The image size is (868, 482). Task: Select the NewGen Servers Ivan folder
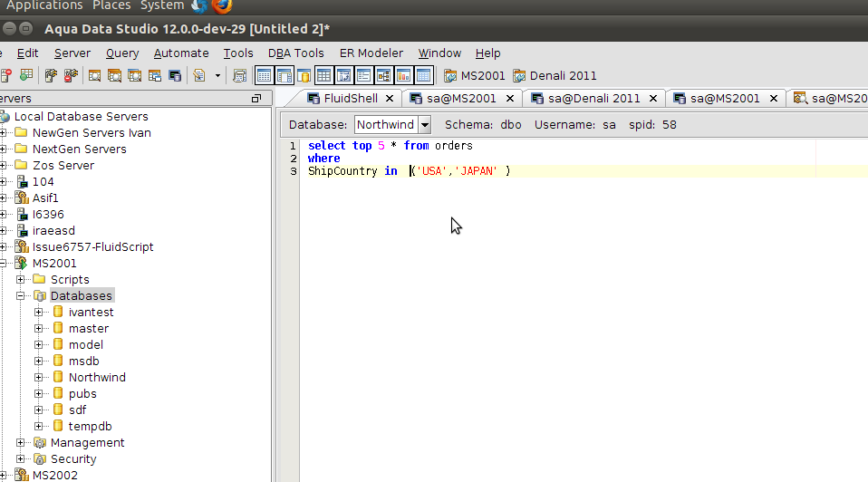(92, 133)
